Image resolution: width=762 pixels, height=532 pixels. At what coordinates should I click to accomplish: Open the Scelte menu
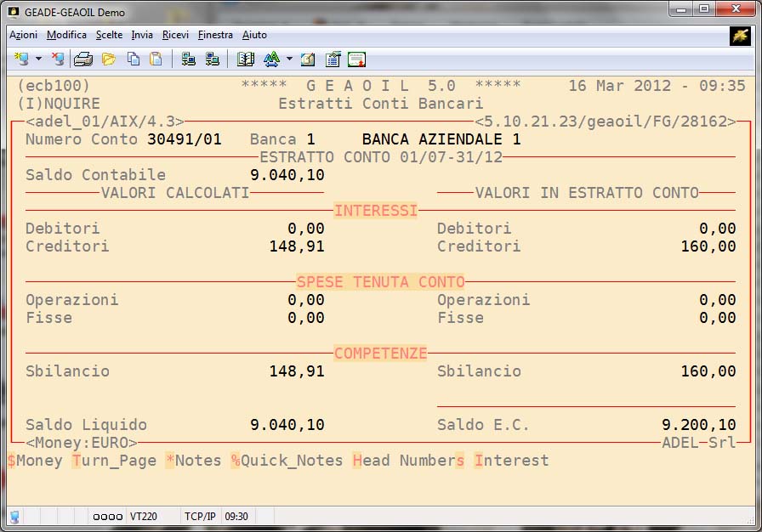click(x=109, y=35)
